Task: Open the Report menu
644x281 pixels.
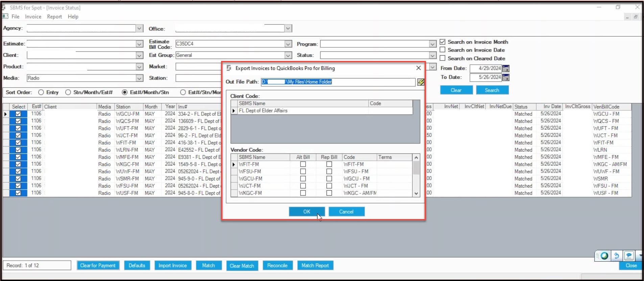Action: 54,17
